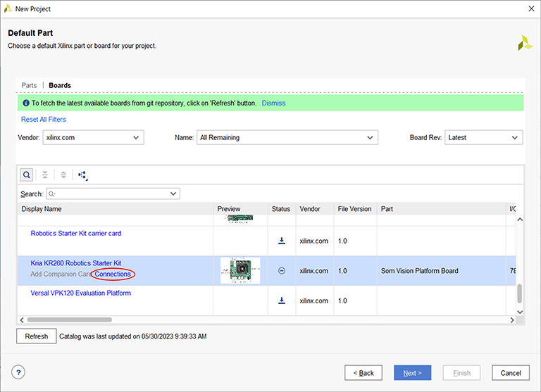Select Kria KR260 Robotics Starter Kit

tap(76, 263)
